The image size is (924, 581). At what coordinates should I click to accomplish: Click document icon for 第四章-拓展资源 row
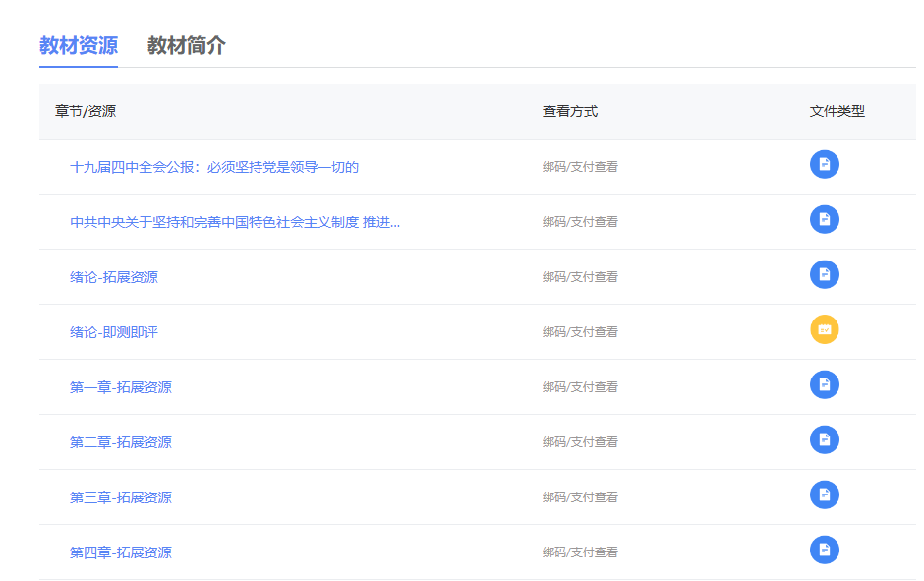(x=825, y=550)
